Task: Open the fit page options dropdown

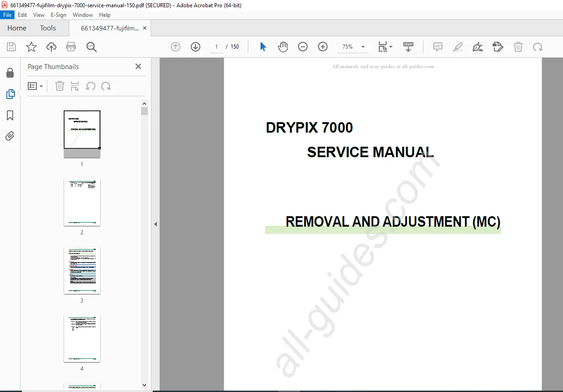Action: click(x=385, y=47)
